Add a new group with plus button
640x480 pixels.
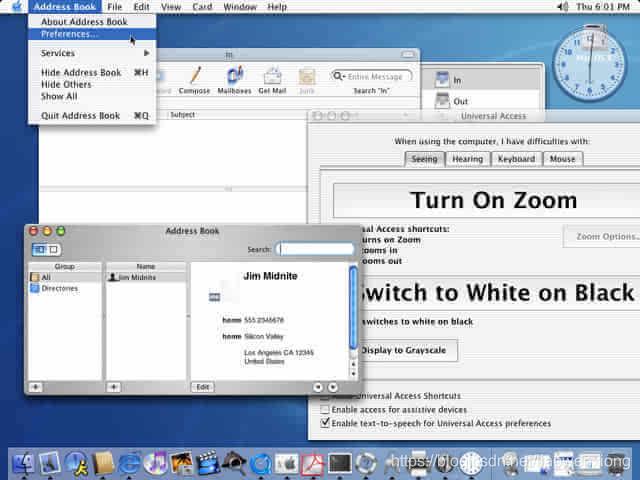(x=35, y=387)
